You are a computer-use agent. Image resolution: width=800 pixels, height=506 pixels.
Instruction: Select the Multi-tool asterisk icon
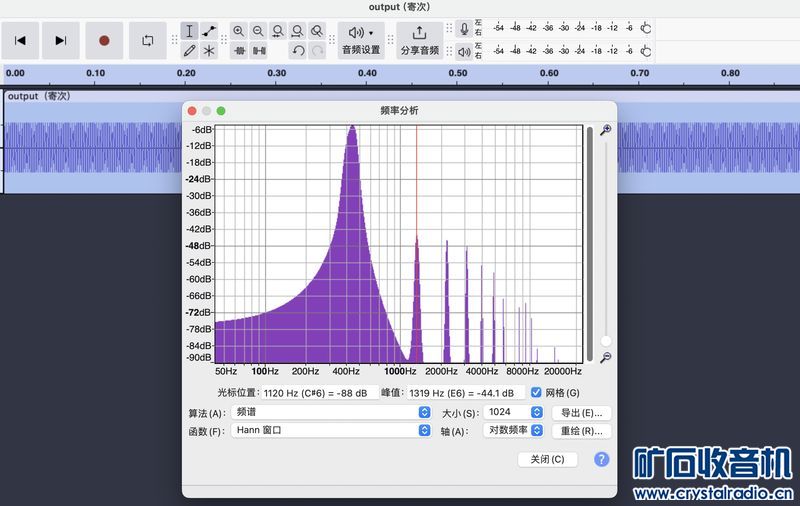click(x=209, y=50)
